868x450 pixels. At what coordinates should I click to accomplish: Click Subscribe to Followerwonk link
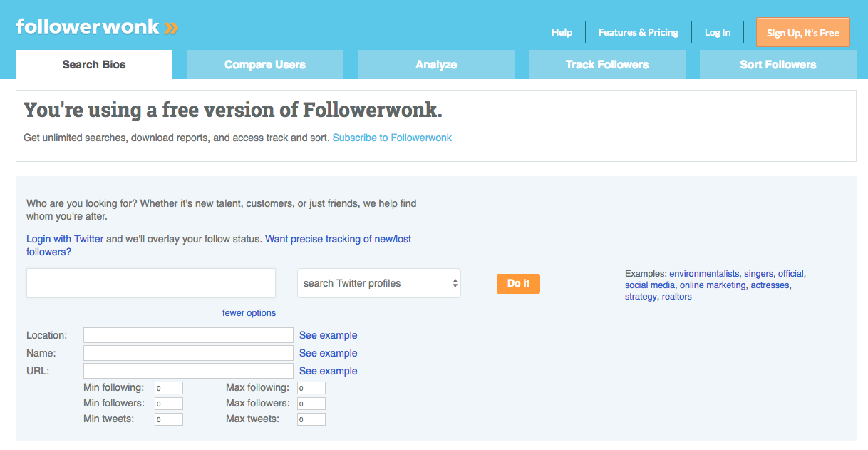coord(392,138)
